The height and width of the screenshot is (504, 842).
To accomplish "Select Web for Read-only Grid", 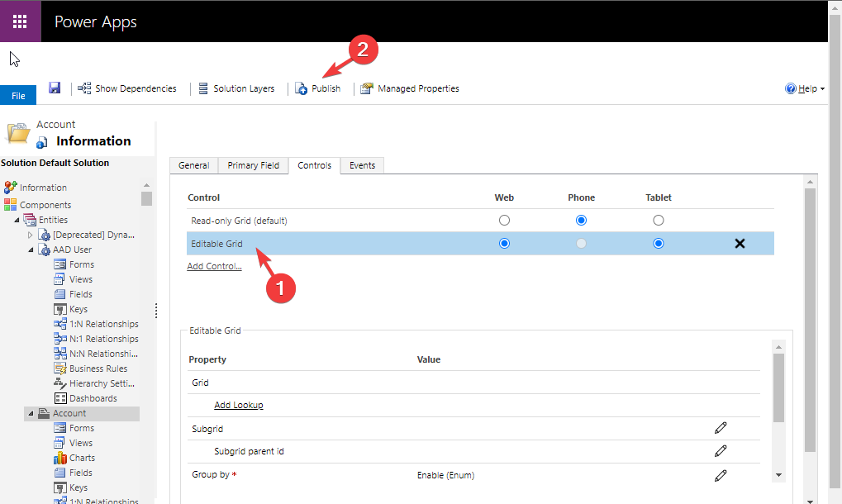I will (504, 220).
